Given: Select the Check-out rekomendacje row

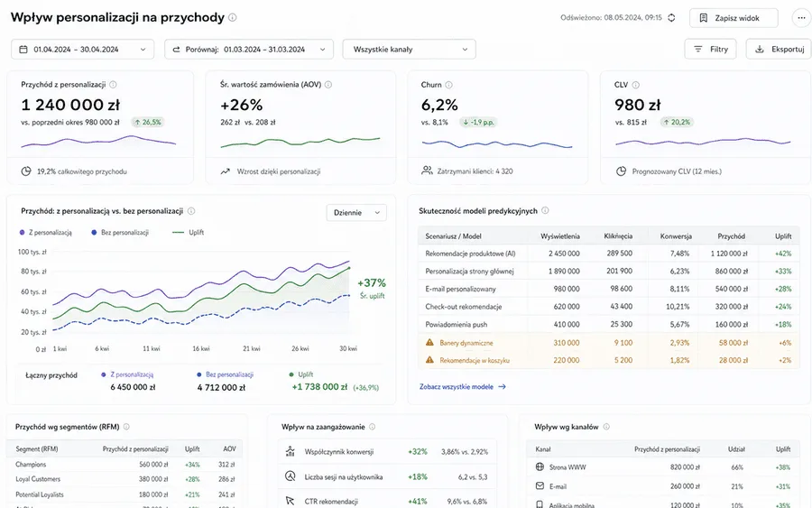Looking at the screenshot, I should tap(608, 307).
